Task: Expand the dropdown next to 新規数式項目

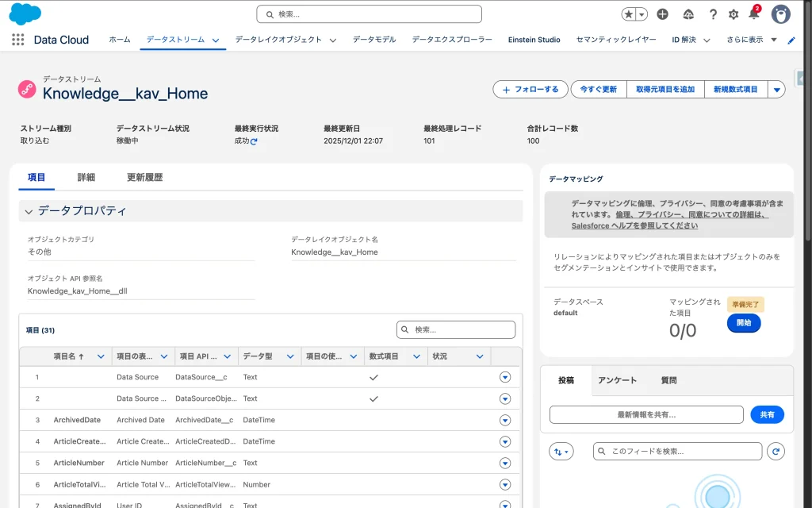Action: pyautogui.click(x=777, y=90)
